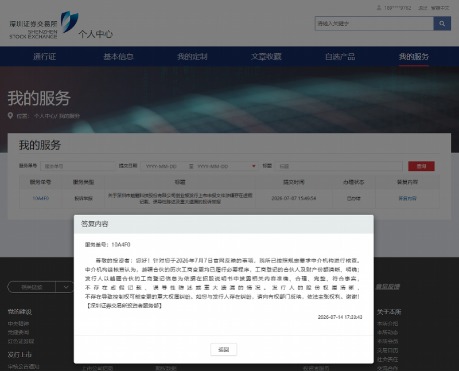Open the 我的定制 navigation tab

point(192,56)
